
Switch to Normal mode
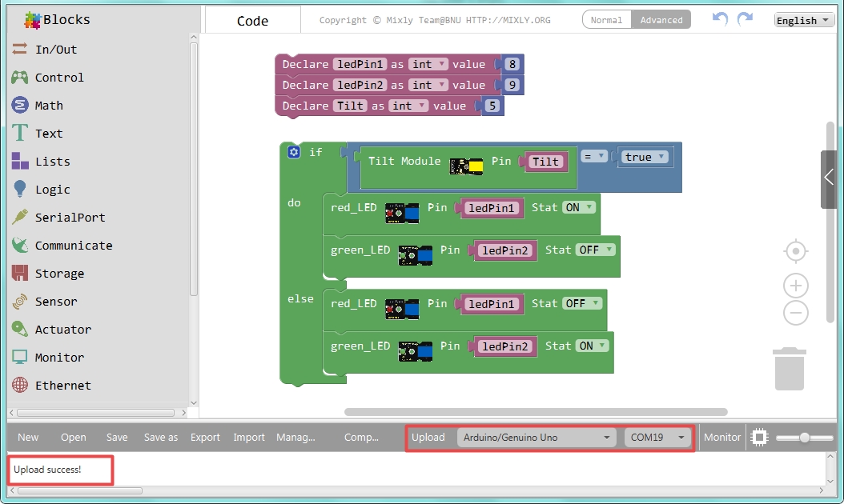click(607, 20)
